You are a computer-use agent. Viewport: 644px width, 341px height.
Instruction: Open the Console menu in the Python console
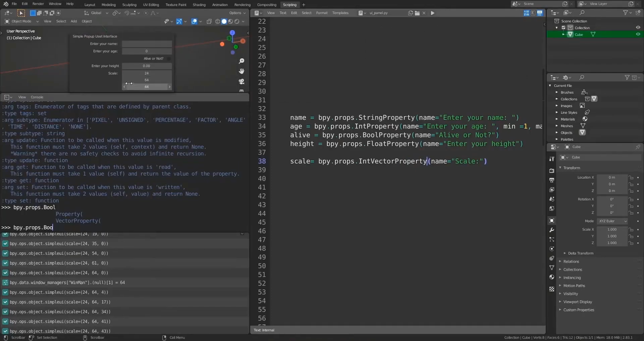click(37, 97)
